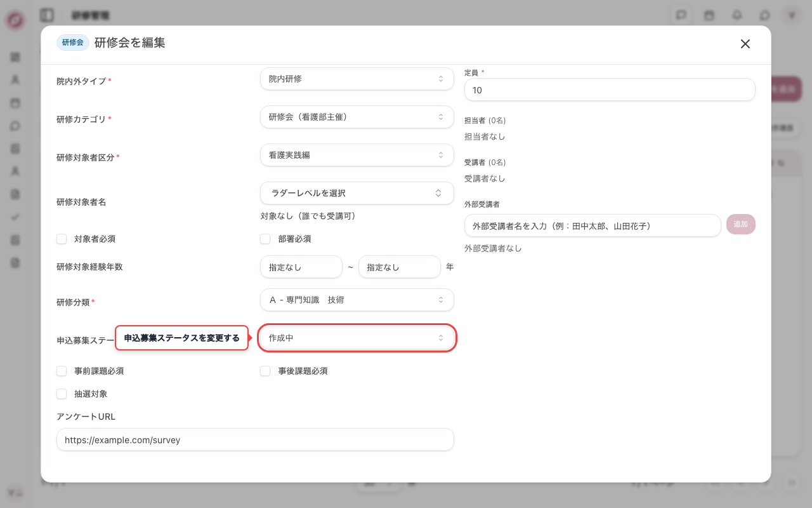Click the maximum experience years field before 年

(x=400, y=267)
